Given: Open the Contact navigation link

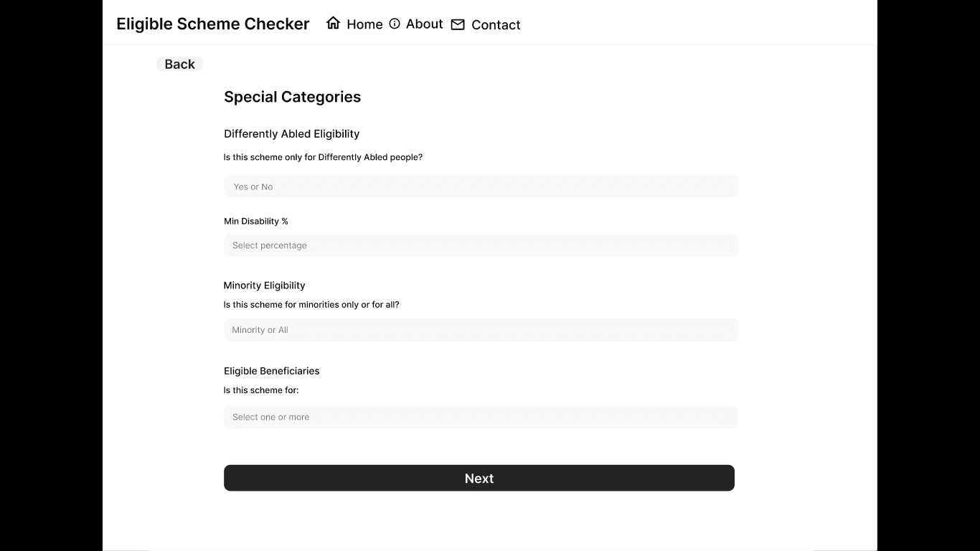Looking at the screenshot, I should [x=496, y=24].
